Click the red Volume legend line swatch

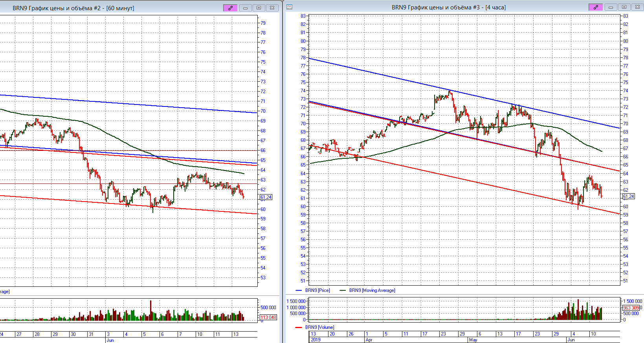point(299,327)
